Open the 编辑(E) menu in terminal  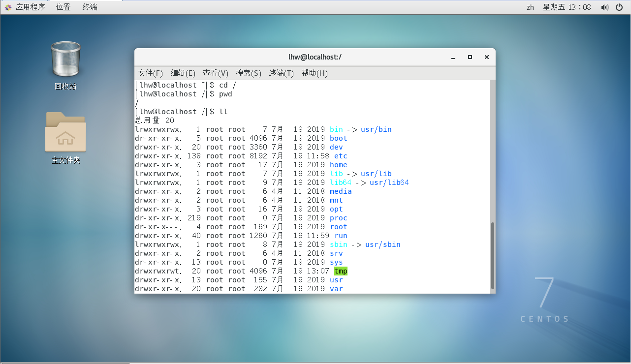pos(183,73)
